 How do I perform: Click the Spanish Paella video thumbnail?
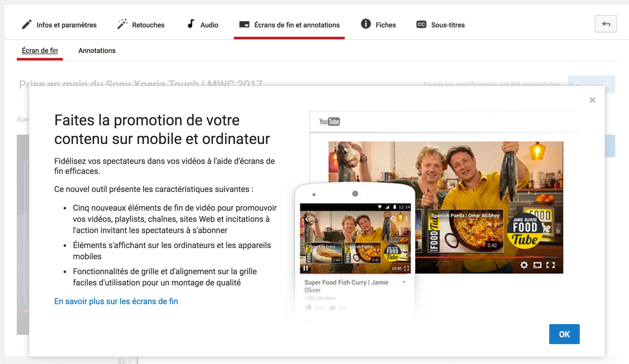[466, 231]
